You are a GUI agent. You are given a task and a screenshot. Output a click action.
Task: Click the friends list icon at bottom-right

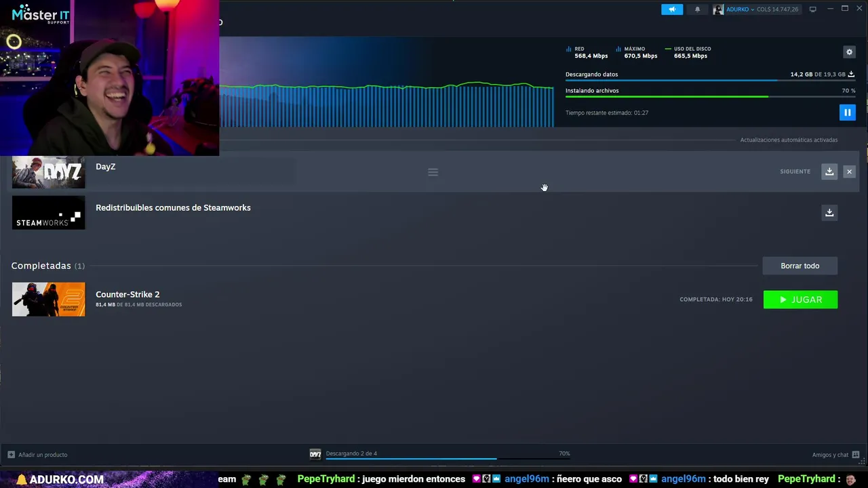tap(856, 455)
